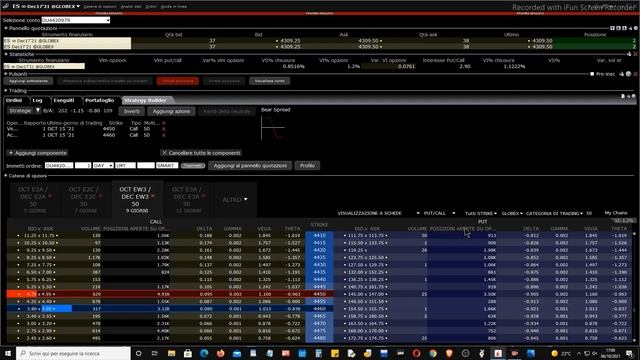Switch to the Log tab
The width and height of the screenshot is (640, 360).
point(38,100)
